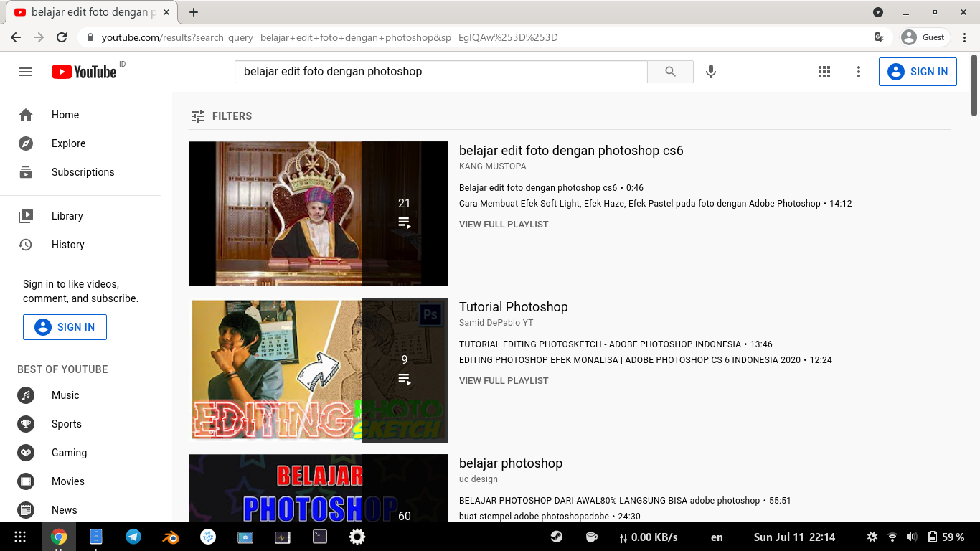This screenshot has width=980, height=551.
Task: Open the KANG MUSTOPA channel link
Action: (493, 166)
